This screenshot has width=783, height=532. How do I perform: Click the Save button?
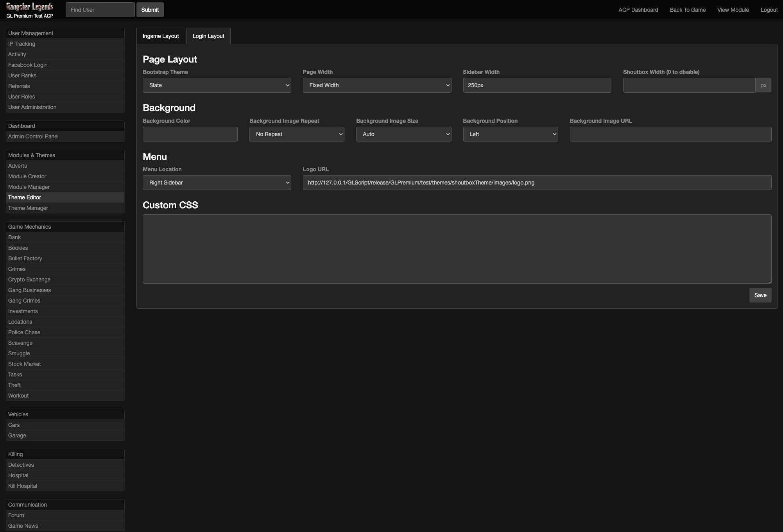coord(760,295)
